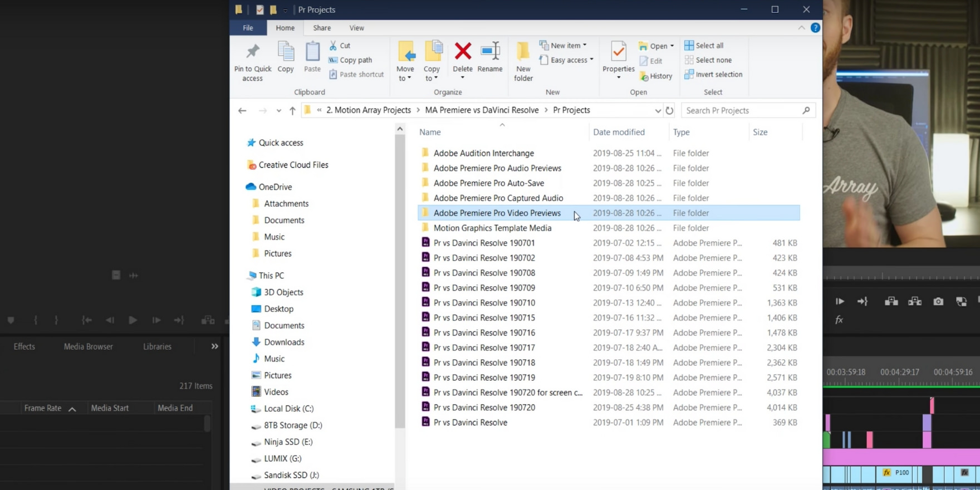Go up one folder level

[x=292, y=110]
